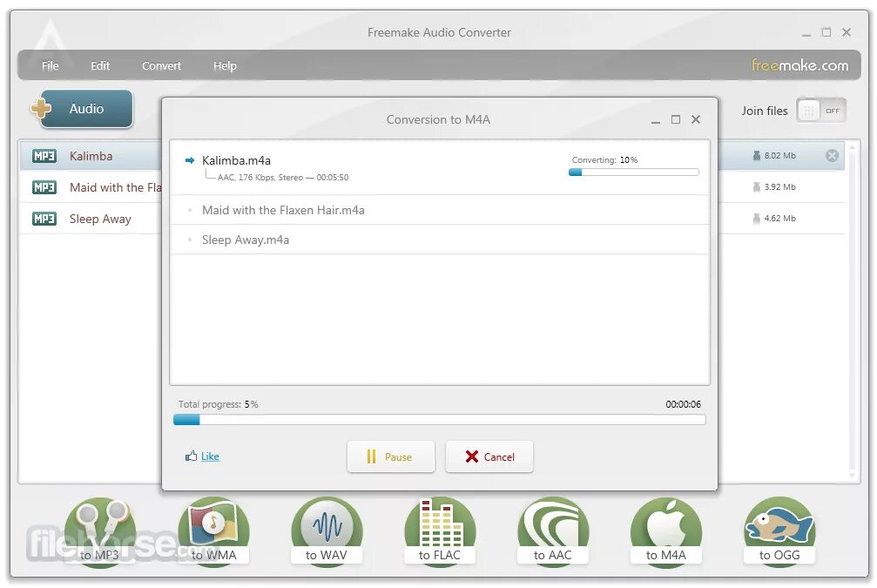Screen dimensions: 877x588
Task: Select Maid with the Flaxen Hair.m4a row
Action: [x=440, y=210]
